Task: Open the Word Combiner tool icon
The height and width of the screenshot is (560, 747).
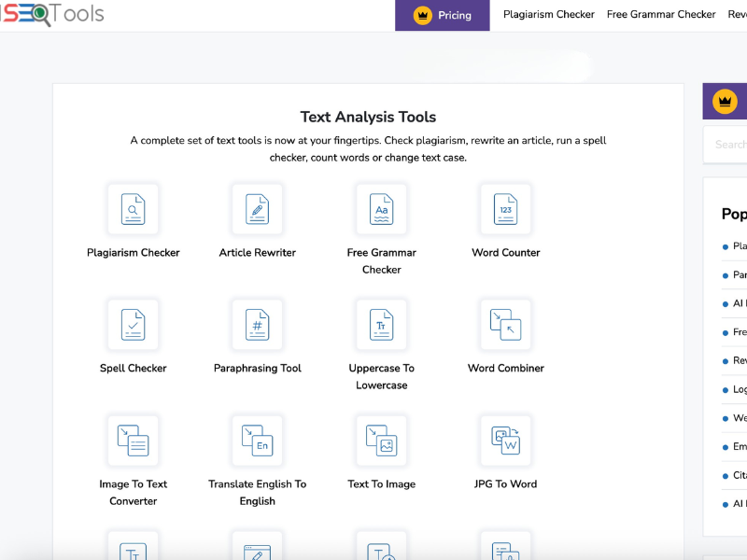Action: (x=506, y=325)
